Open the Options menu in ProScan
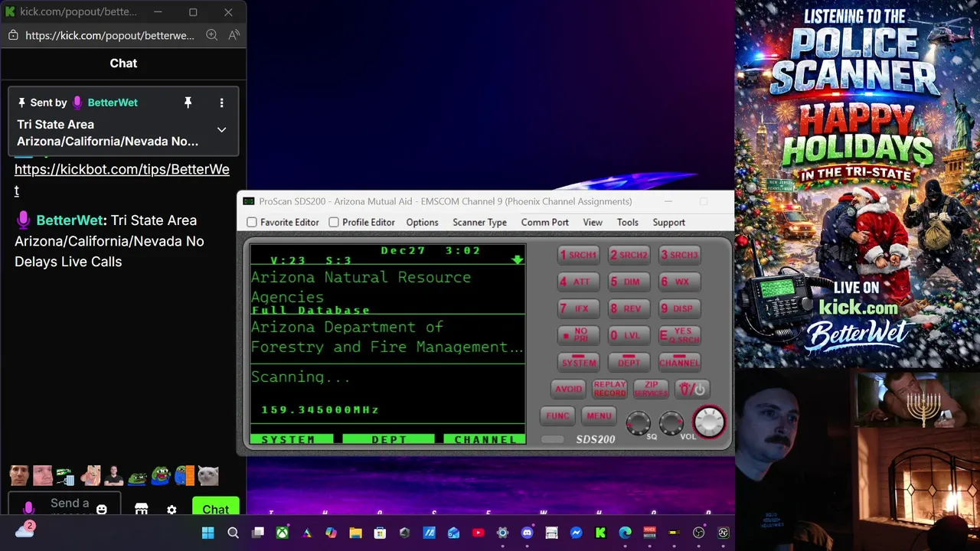 pyautogui.click(x=422, y=222)
